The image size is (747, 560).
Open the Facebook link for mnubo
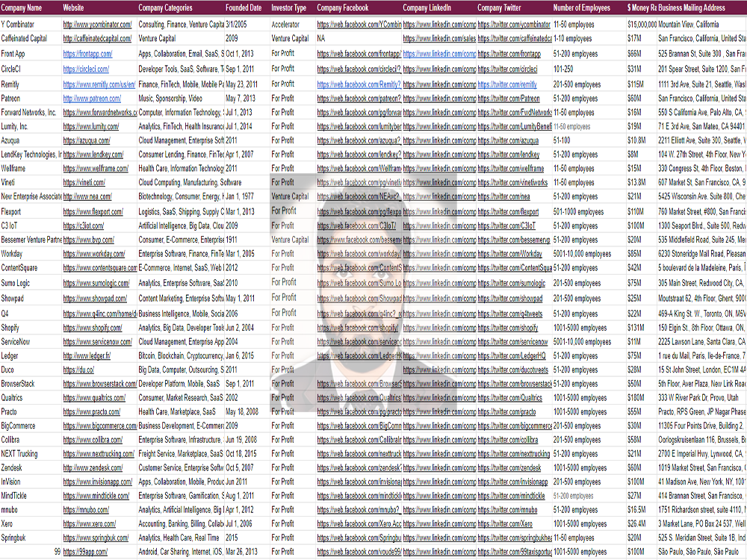pyautogui.click(x=359, y=510)
